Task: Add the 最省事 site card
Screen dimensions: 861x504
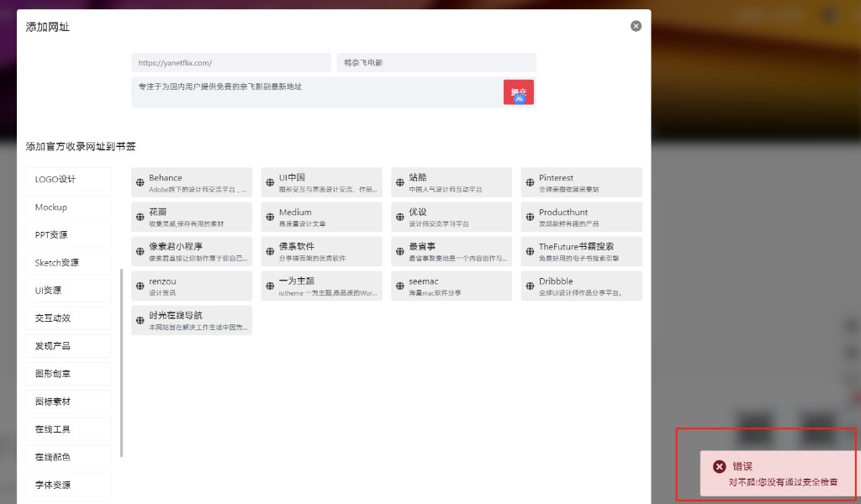Action: point(452,252)
